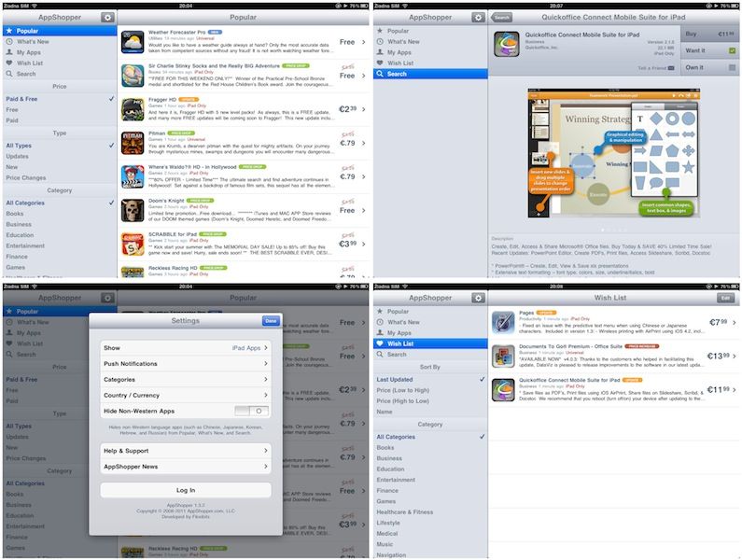742x560 pixels.
Task: Open the Categories row in Settings
Action: 186,380
